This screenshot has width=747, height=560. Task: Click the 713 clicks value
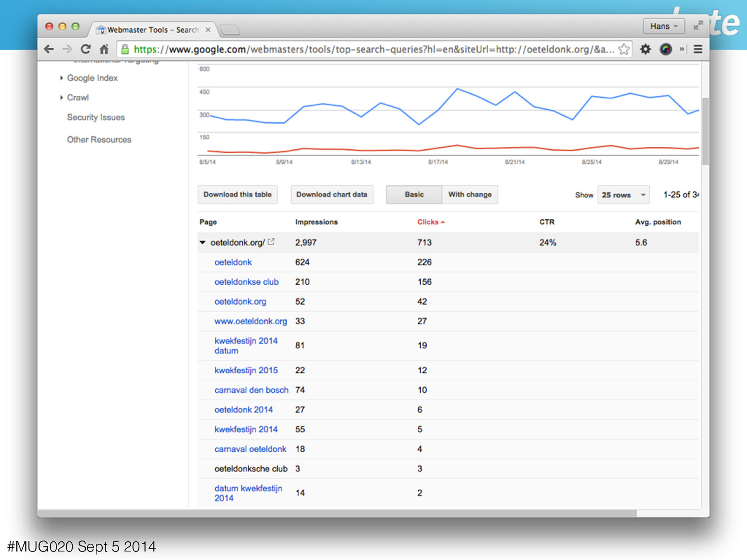click(424, 243)
